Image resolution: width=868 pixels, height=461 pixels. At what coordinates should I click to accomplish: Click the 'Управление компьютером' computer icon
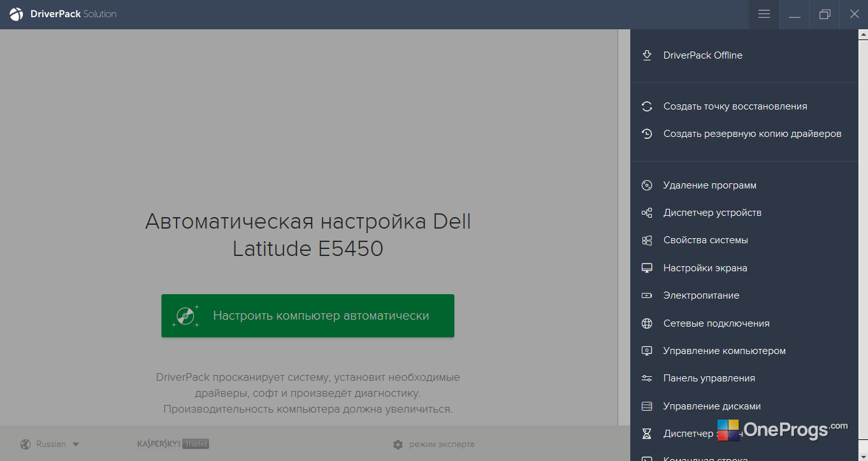(647, 351)
